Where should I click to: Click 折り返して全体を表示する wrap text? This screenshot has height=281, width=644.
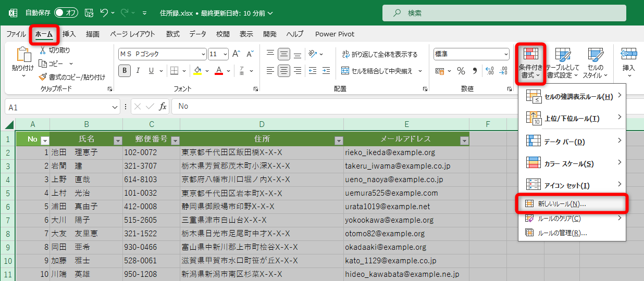(380, 54)
